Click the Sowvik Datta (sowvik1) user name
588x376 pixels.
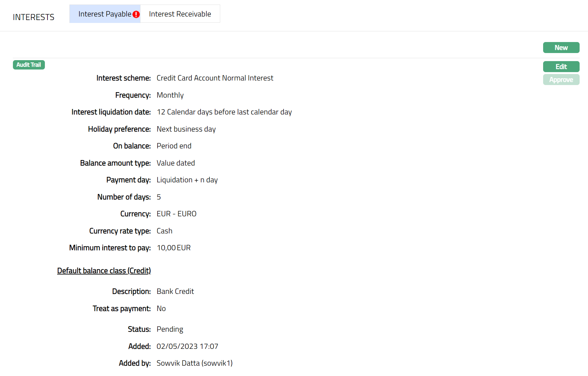(194, 363)
